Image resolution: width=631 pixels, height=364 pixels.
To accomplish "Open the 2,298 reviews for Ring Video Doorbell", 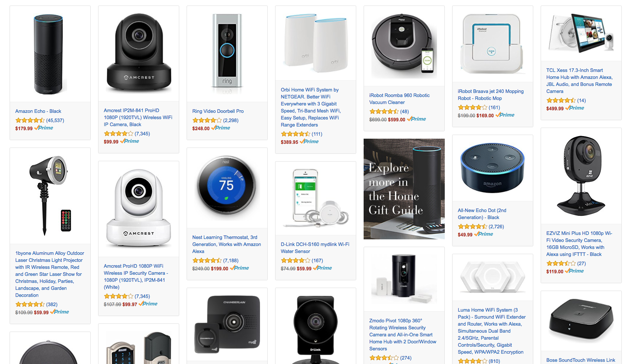I will click(230, 120).
